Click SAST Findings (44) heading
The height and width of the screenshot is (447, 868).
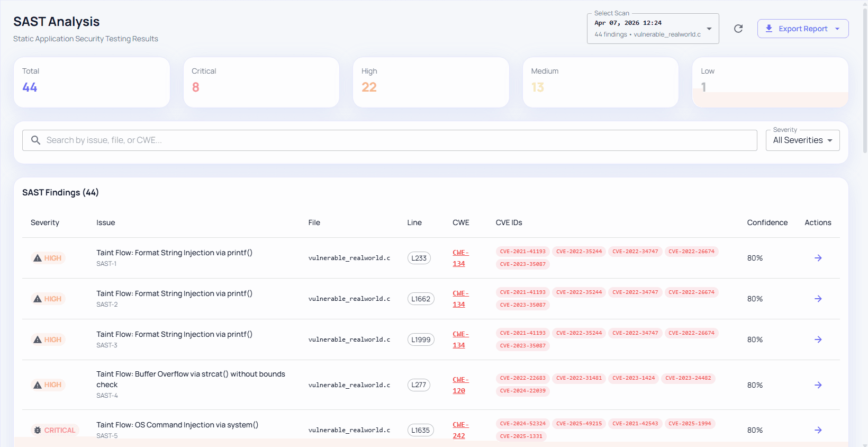click(x=60, y=193)
